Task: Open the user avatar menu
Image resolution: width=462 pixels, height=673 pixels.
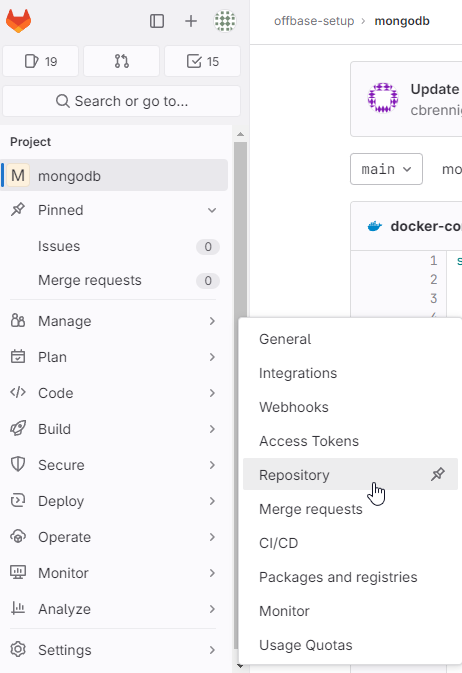Action: click(225, 21)
